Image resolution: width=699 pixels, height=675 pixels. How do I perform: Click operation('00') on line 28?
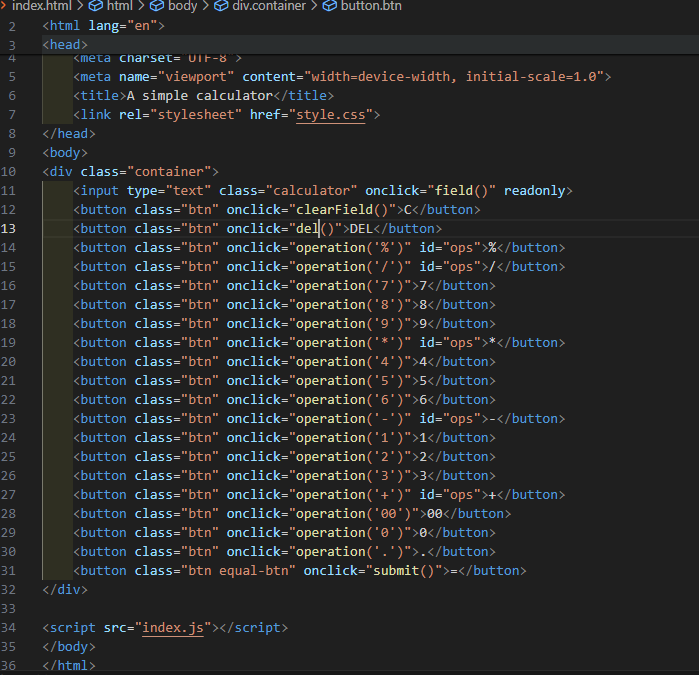click(354, 514)
